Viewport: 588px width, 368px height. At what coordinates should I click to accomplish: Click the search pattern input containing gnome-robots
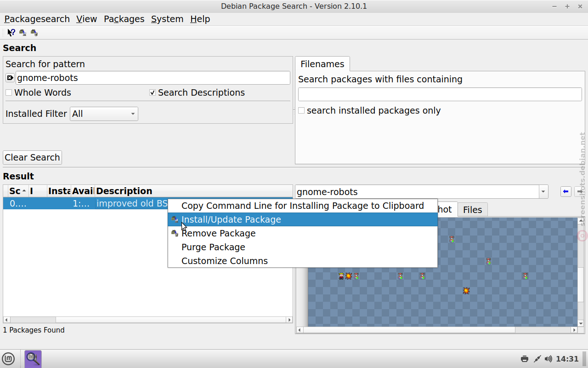[153, 78]
